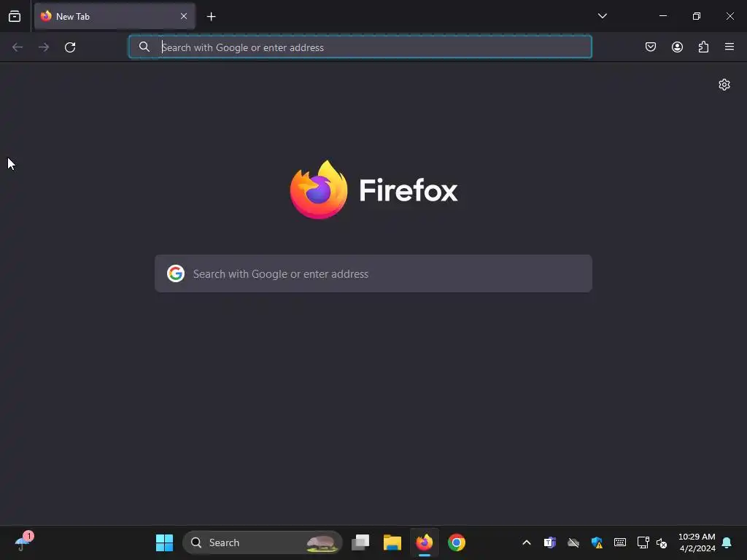Viewport: 747px width, 560px height.
Task: Click the OneDrive cloud tray icon
Action: [573, 542]
